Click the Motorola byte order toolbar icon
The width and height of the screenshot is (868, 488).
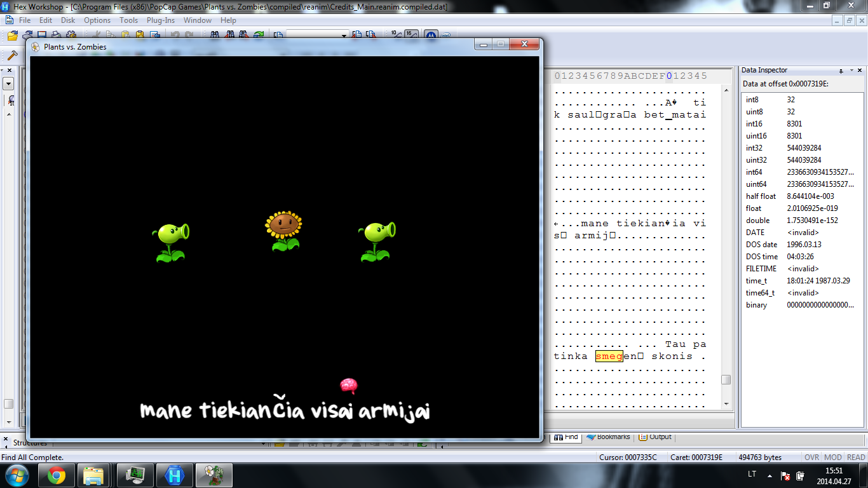[x=430, y=35]
